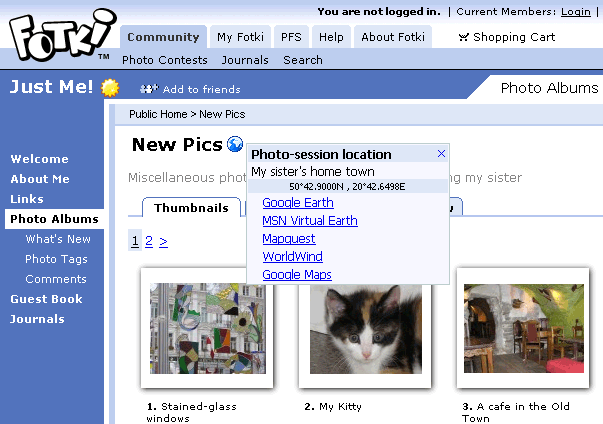This screenshot has width=603, height=424.
Task: Open Photo Contests in the sub-navigation
Action: [165, 60]
